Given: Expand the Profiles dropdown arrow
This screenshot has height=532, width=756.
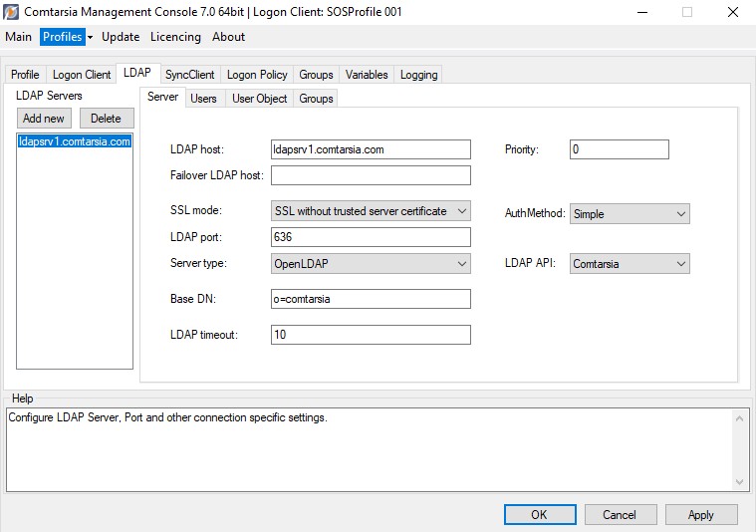Looking at the screenshot, I should coord(91,37).
